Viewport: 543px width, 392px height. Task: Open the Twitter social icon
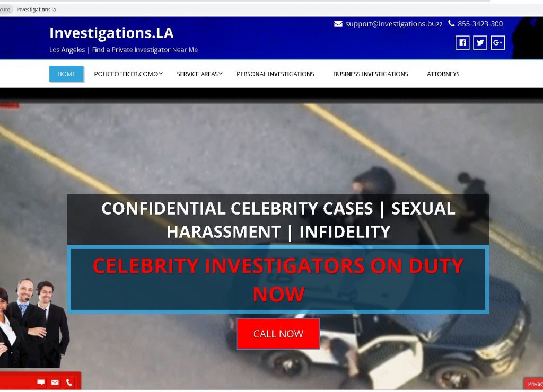pos(480,43)
